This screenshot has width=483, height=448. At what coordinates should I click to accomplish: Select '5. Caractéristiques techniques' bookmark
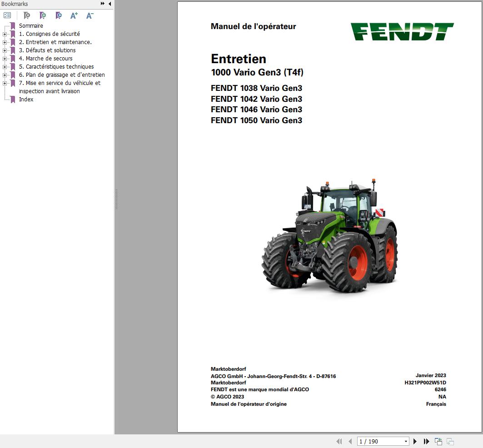[x=56, y=66]
